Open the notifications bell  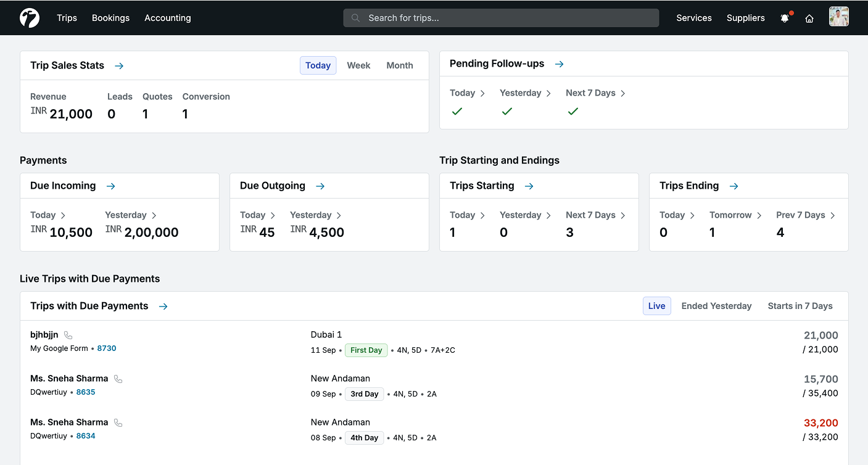pos(785,18)
